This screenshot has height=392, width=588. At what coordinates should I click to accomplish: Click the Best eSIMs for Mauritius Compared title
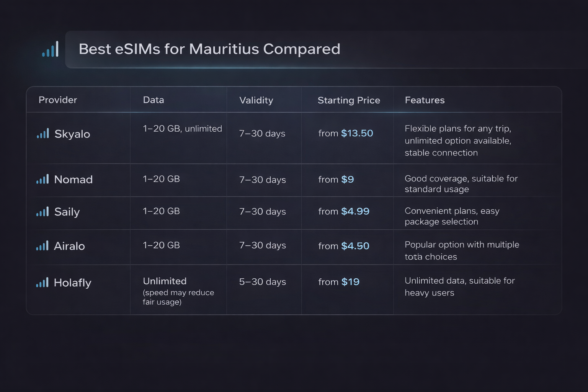209,49
